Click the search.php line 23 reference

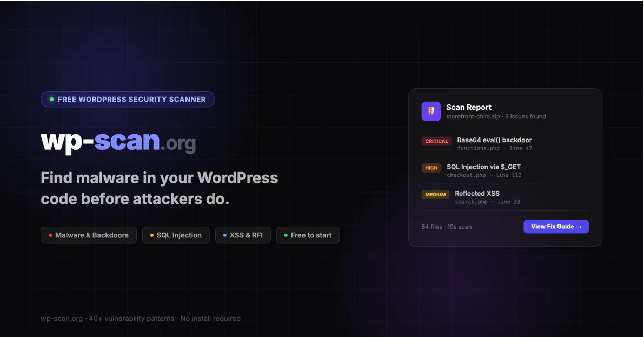[x=488, y=202]
